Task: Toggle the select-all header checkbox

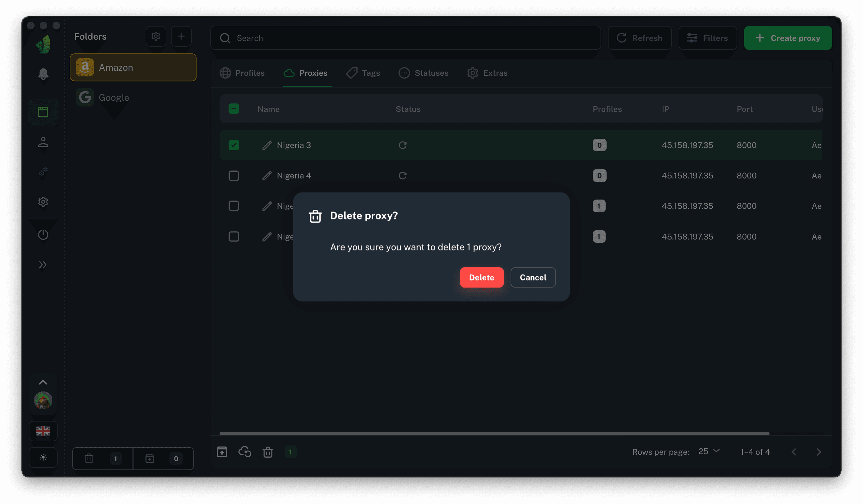Action: click(234, 109)
